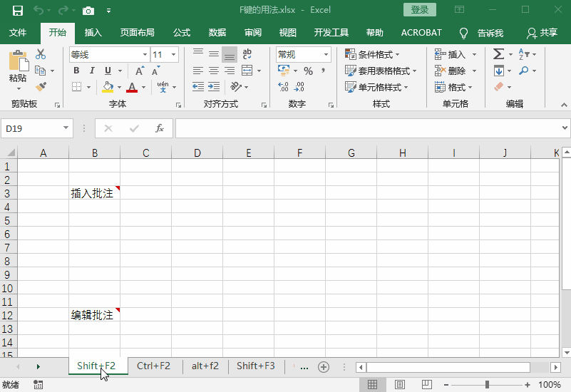Click Clear eraser icon

coord(499,87)
